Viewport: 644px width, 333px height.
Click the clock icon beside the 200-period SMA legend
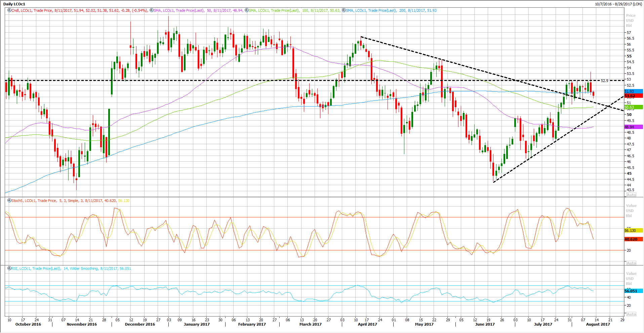tap(344, 10)
